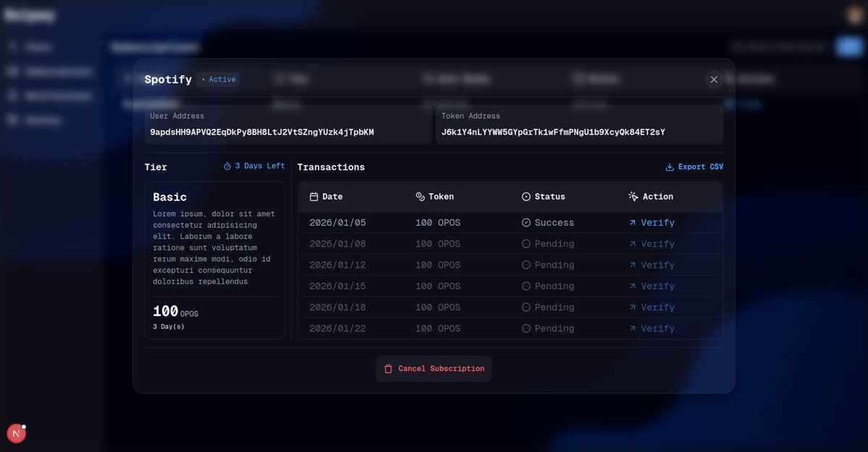The height and width of the screenshot is (452, 868).
Task: Verify the 2026/01/18 transaction
Action: pyautogui.click(x=652, y=307)
